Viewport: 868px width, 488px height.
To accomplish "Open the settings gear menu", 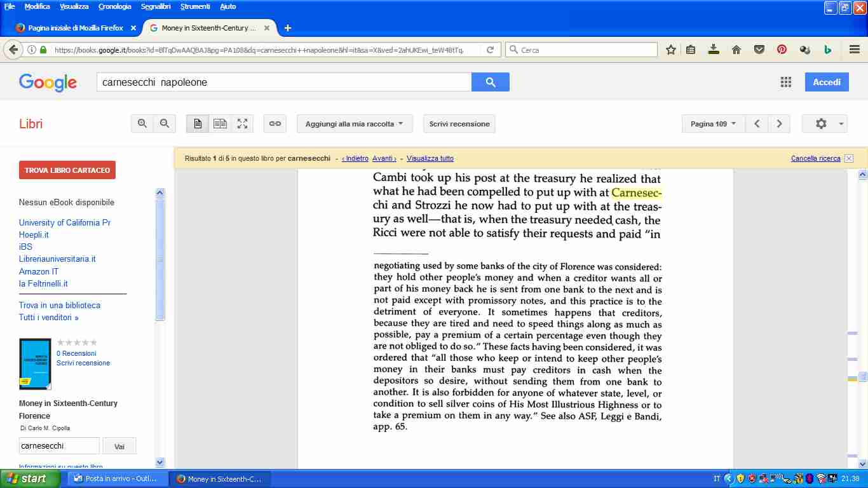I will pyautogui.click(x=824, y=124).
